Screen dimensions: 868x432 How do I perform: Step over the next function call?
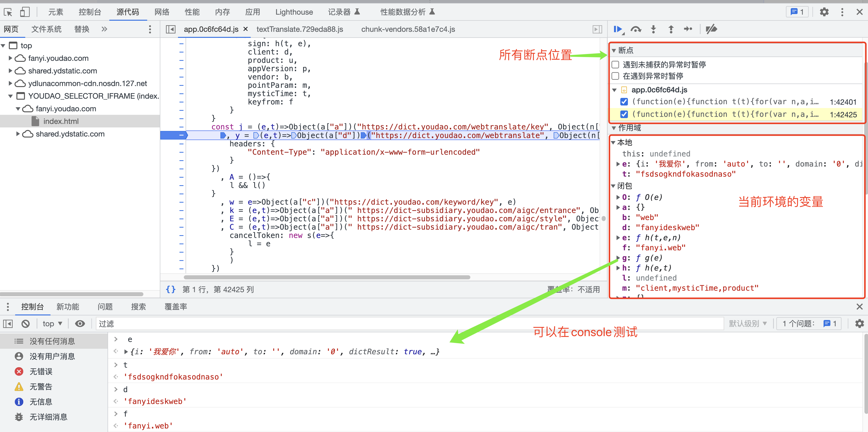click(x=636, y=29)
